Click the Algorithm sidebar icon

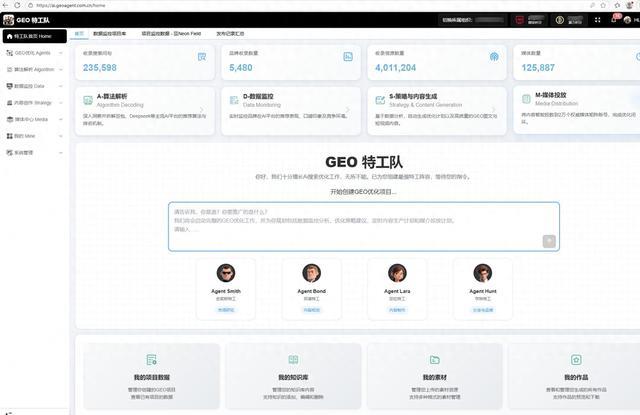click(9, 69)
